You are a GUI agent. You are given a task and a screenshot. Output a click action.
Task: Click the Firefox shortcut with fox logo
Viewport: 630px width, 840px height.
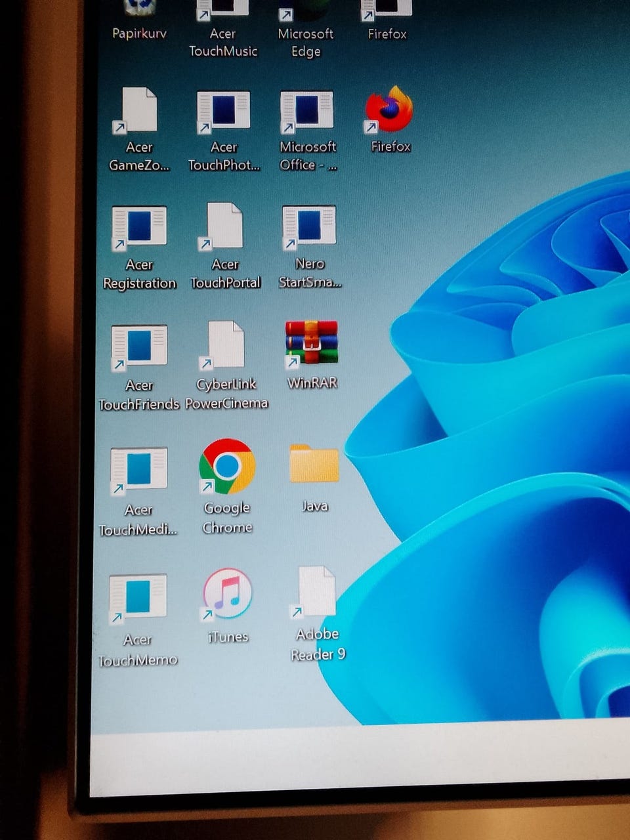tap(390, 119)
